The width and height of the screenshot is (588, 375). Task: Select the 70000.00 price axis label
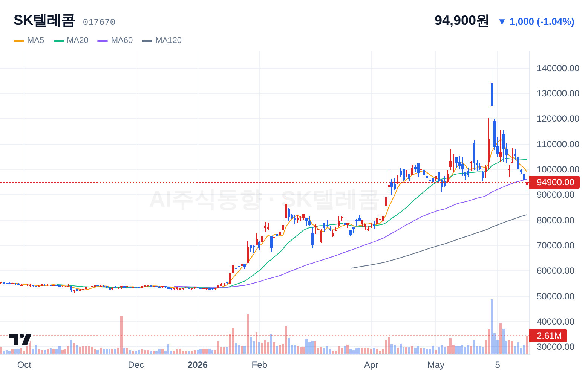tap(556, 245)
